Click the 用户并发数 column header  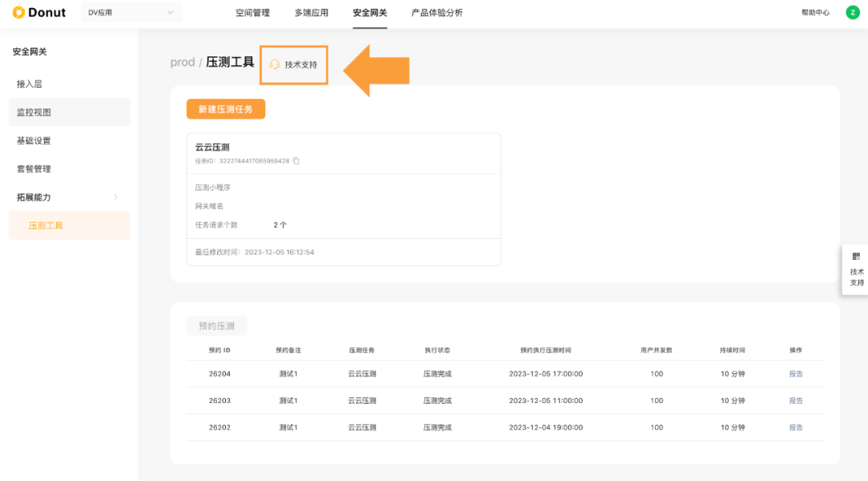pos(657,350)
